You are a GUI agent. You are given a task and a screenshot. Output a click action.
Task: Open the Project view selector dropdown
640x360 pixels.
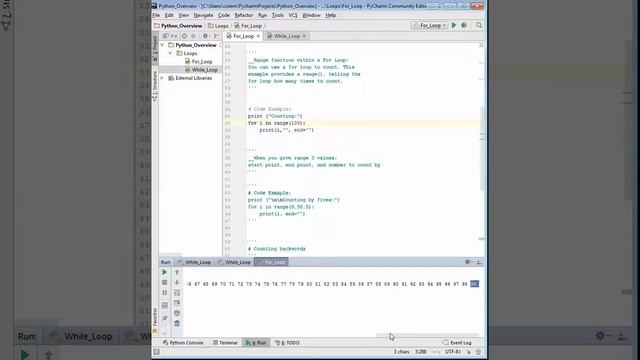[x=170, y=36]
